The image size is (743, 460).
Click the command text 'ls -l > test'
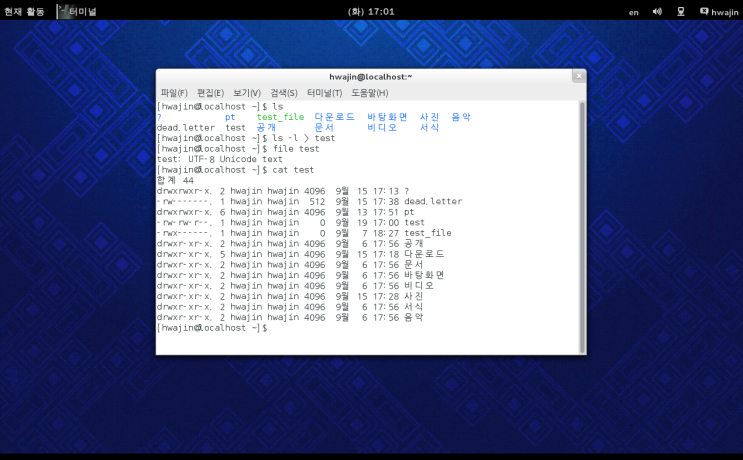[x=304, y=138]
